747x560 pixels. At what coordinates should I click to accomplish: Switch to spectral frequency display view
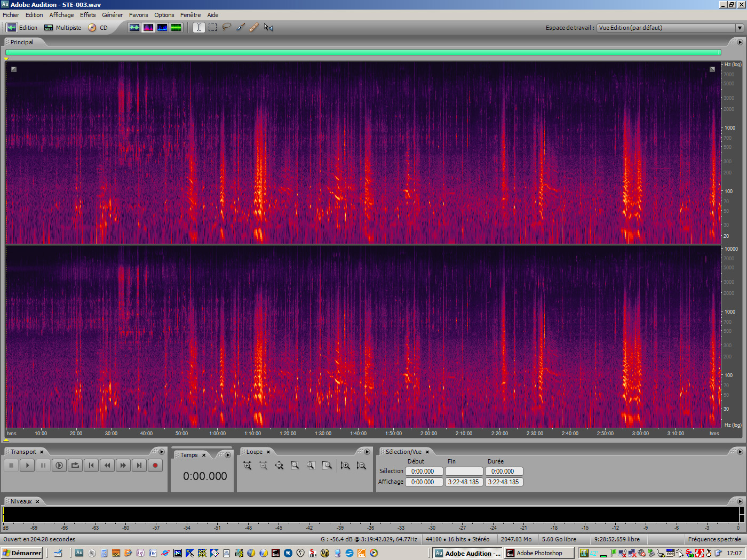click(x=148, y=27)
